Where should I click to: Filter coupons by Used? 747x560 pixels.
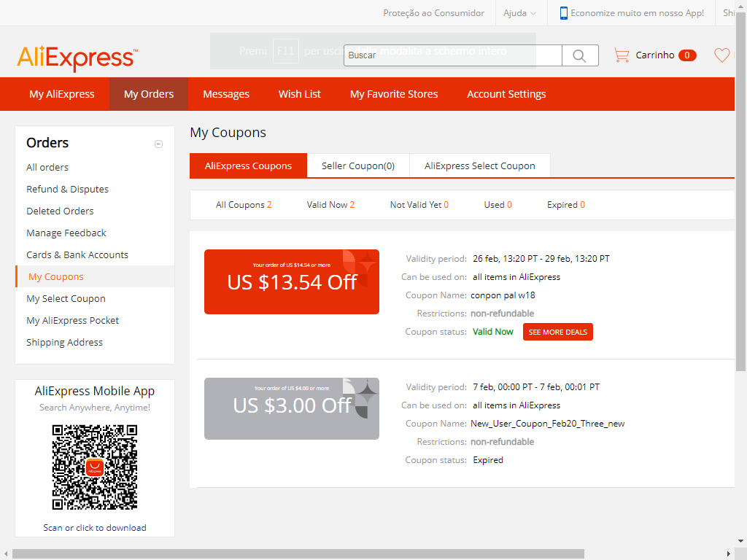coord(498,205)
